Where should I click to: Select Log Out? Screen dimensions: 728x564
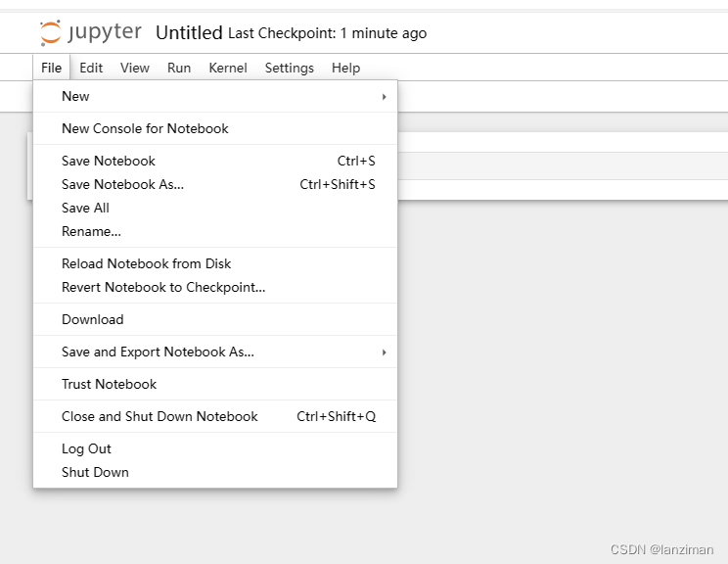[x=215, y=448]
